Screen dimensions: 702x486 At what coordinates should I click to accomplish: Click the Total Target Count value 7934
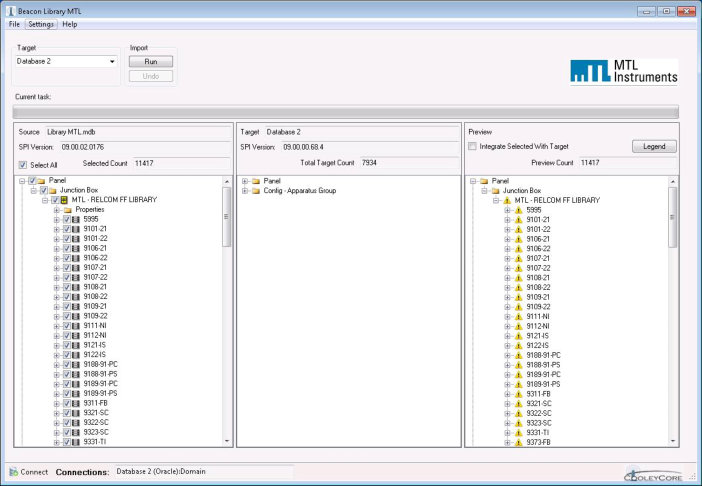click(369, 163)
